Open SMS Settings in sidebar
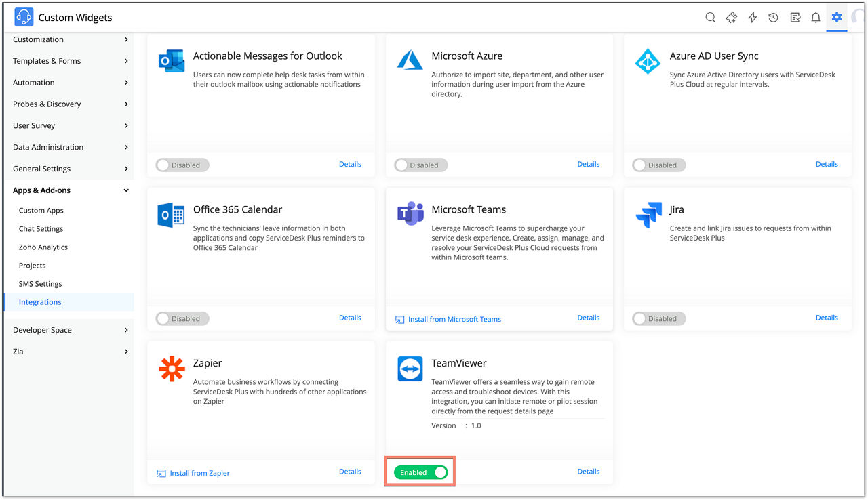 (x=41, y=284)
